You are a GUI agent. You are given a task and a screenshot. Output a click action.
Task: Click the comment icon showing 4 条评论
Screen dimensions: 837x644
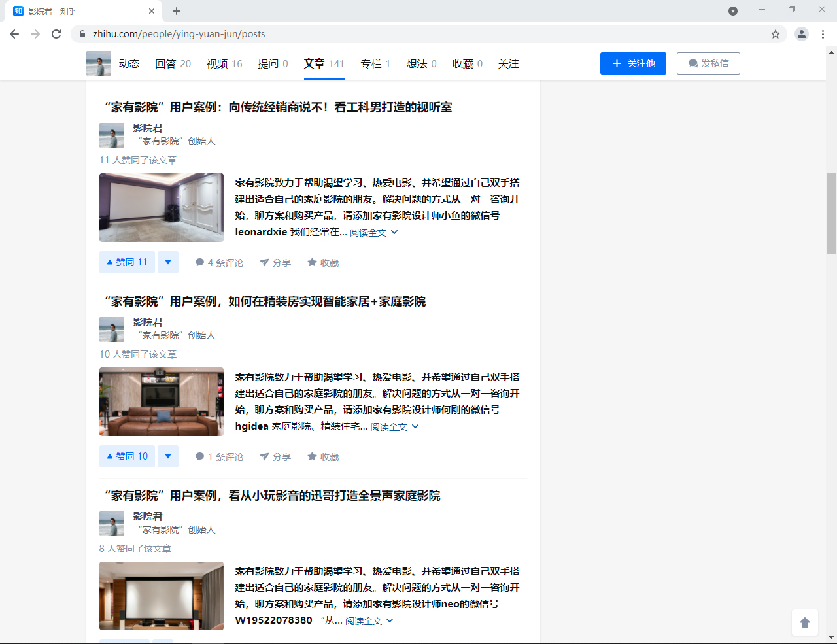pos(219,262)
